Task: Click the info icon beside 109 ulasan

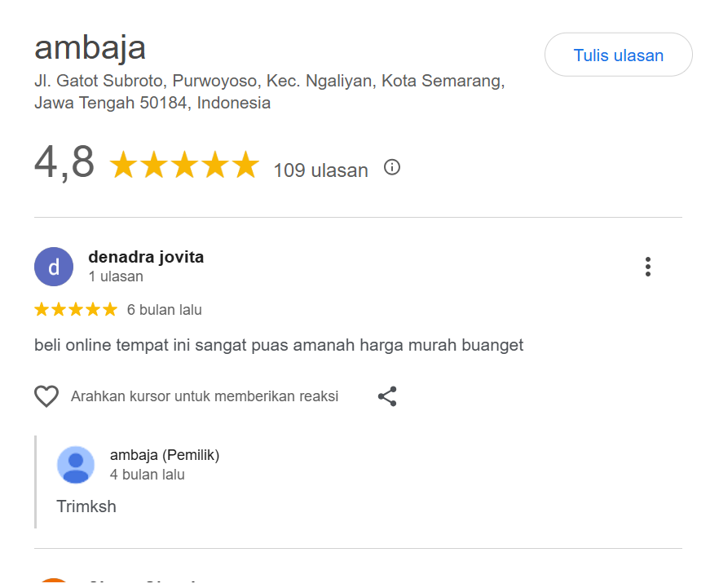Action: point(392,168)
